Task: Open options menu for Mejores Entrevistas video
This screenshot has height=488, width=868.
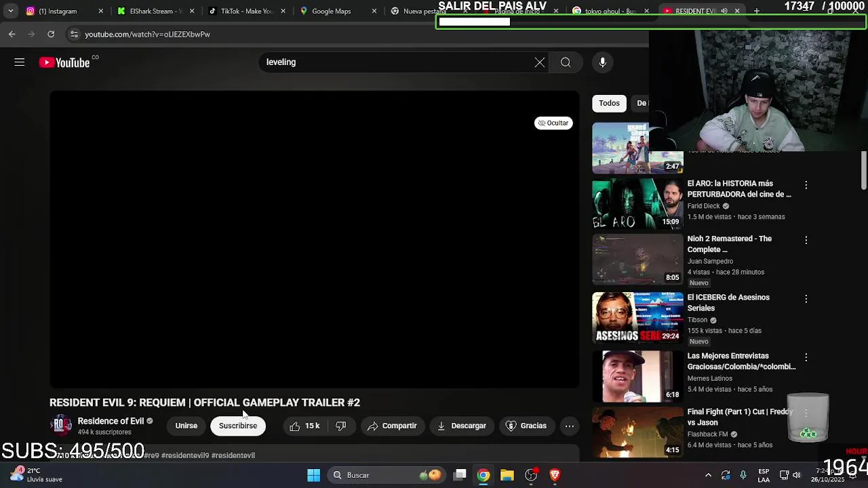Action: pyautogui.click(x=806, y=357)
